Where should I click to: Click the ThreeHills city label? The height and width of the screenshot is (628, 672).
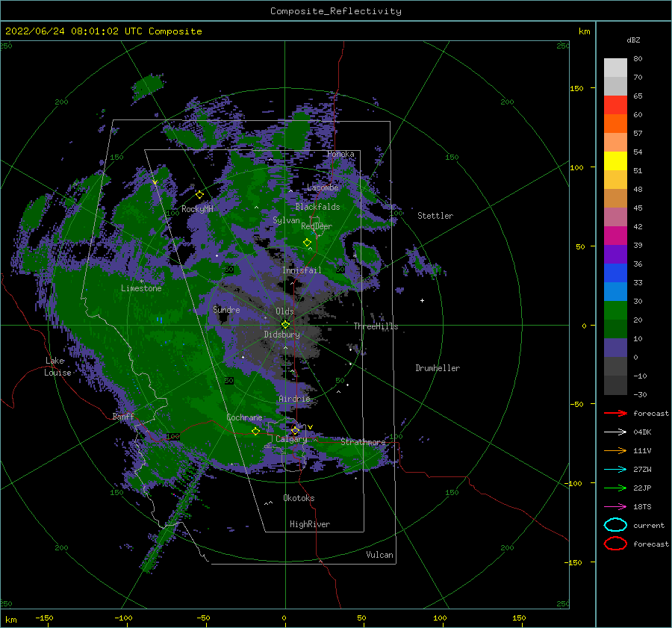[376, 326]
